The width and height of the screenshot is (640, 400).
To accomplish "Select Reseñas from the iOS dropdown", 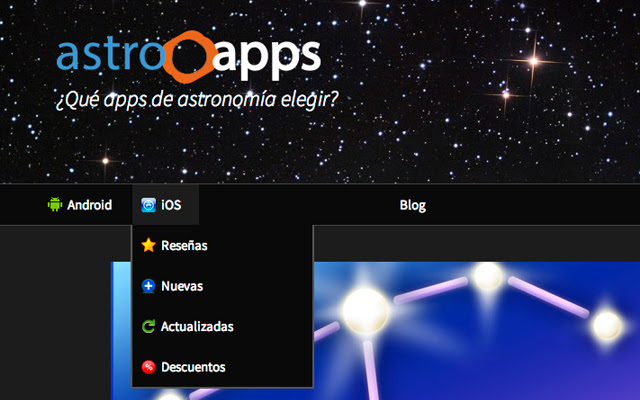I will 222,245.
